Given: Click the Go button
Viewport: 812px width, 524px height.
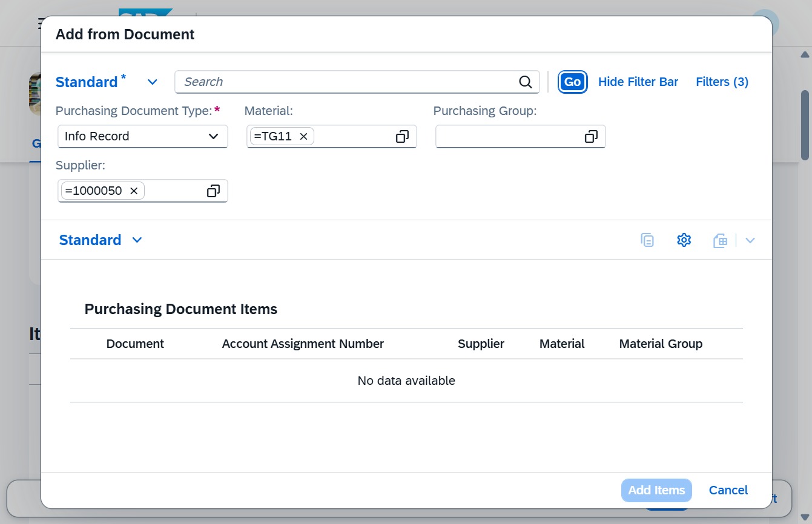Looking at the screenshot, I should 572,82.
